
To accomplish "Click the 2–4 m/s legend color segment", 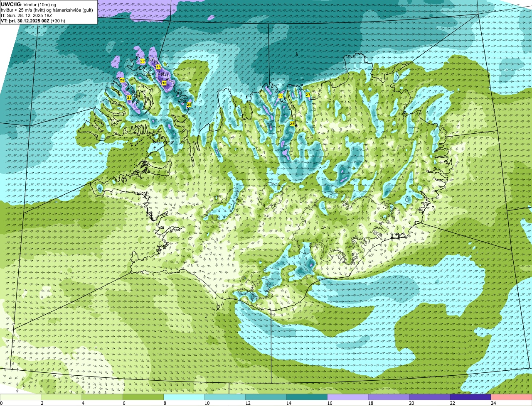I will [62, 397].
